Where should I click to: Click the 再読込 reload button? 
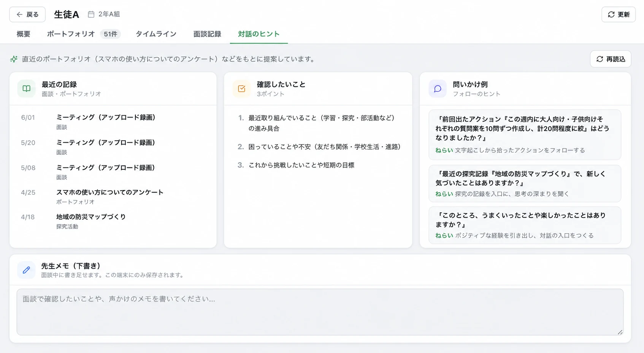tap(611, 59)
